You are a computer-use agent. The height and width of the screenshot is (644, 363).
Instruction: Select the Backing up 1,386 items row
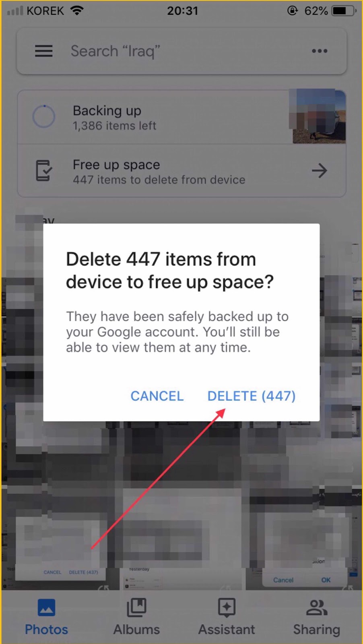click(181, 117)
